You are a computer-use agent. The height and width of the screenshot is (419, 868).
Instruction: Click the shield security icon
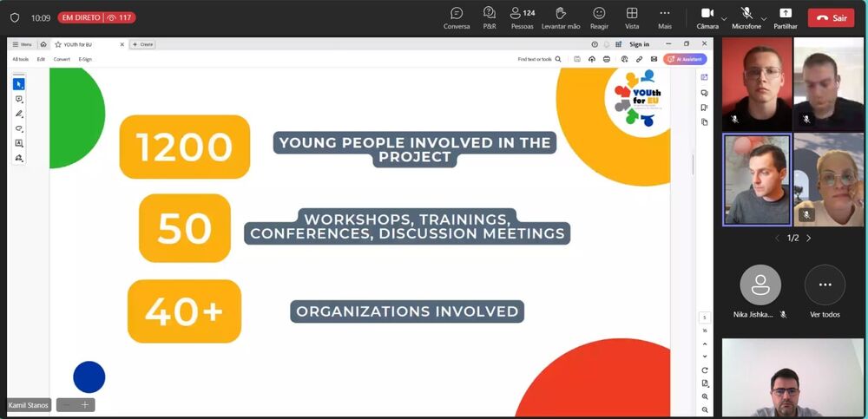[15, 17]
